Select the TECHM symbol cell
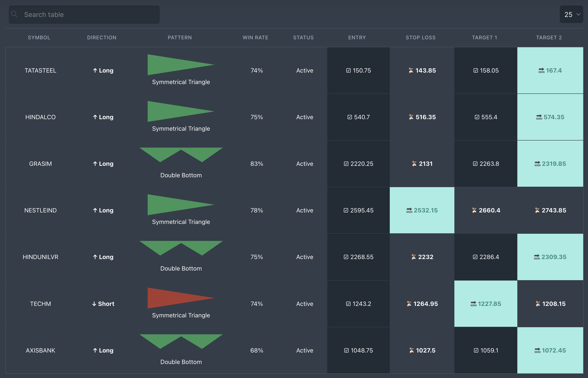This screenshot has height=378, width=588. [41, 304]
